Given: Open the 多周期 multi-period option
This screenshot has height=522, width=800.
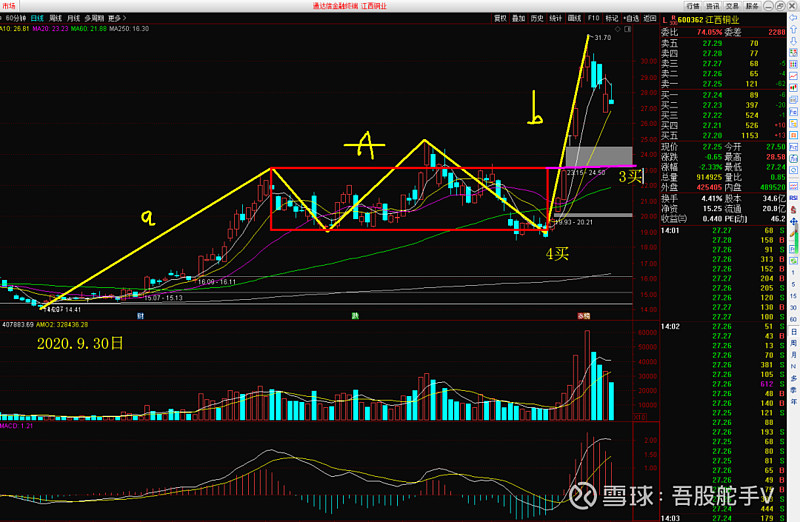Looking at the screenshot, I should 93,18.
